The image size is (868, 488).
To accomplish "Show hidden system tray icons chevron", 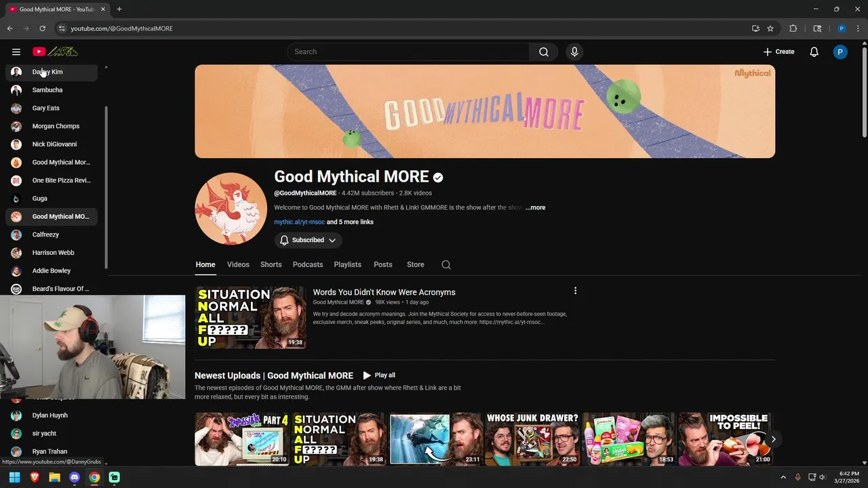I will coord(783,477).
